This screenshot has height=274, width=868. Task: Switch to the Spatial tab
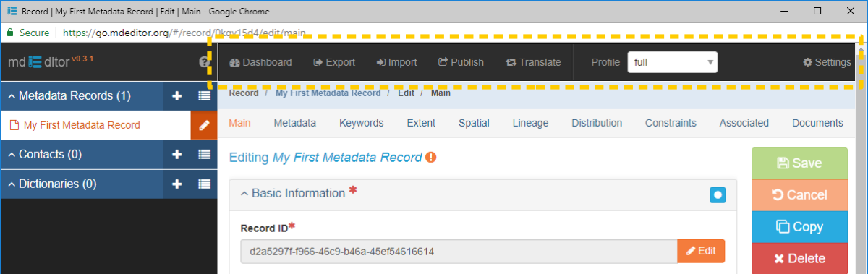point(474,123)
